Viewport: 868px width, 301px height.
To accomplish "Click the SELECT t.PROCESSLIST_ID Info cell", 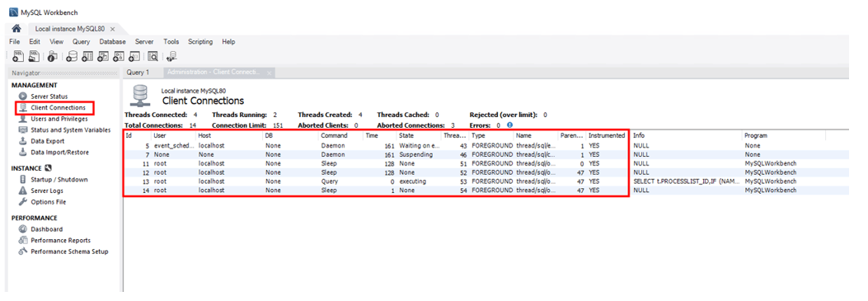I will click(687, 181).
